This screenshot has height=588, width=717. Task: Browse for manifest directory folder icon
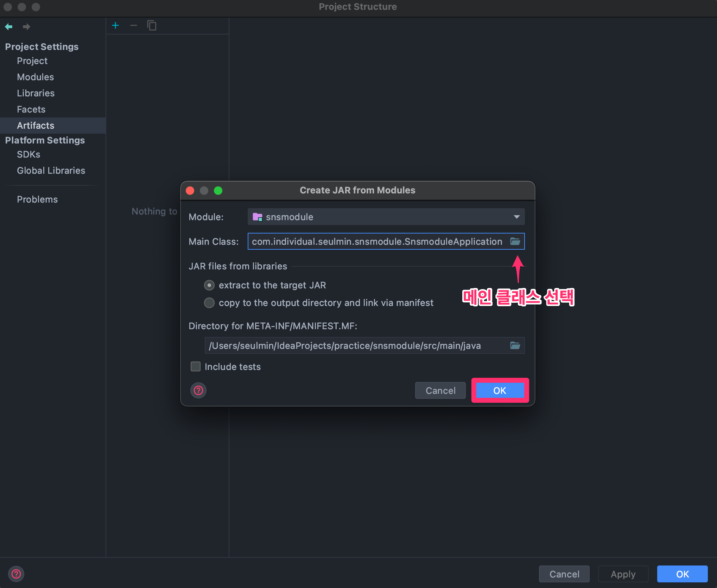(515, 345)
